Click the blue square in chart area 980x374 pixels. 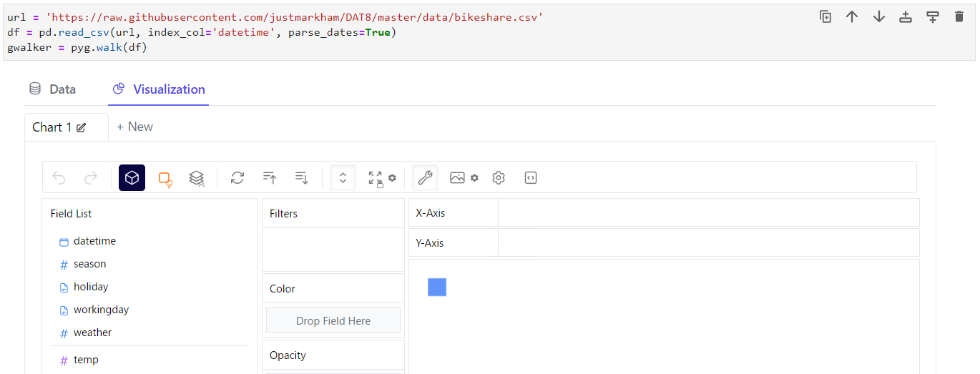(x=437, y=287)
